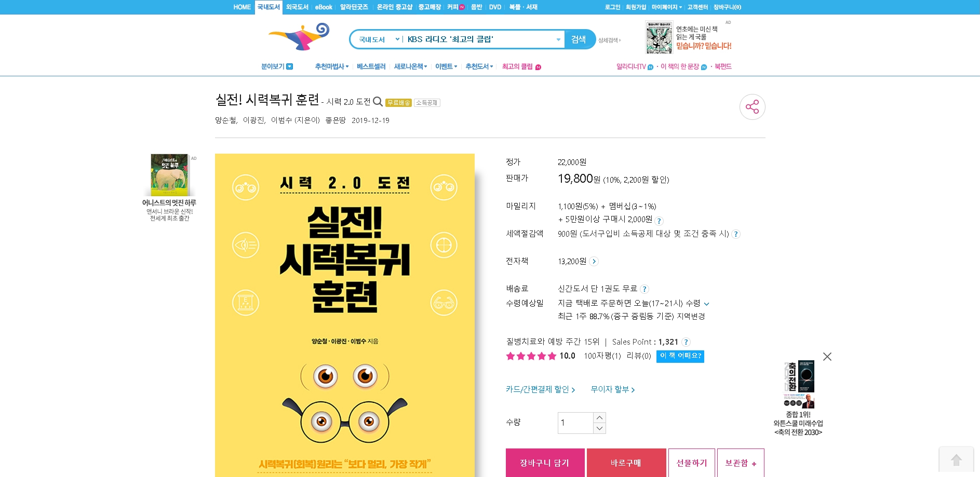Viewport: 980px width, 477px height.
Task: Click the 장바구니 담기 button
Action: [545, 462]
